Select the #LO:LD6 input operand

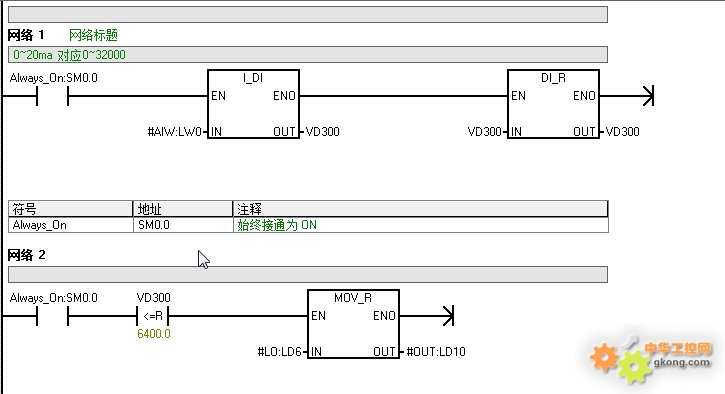pos(279,352)
